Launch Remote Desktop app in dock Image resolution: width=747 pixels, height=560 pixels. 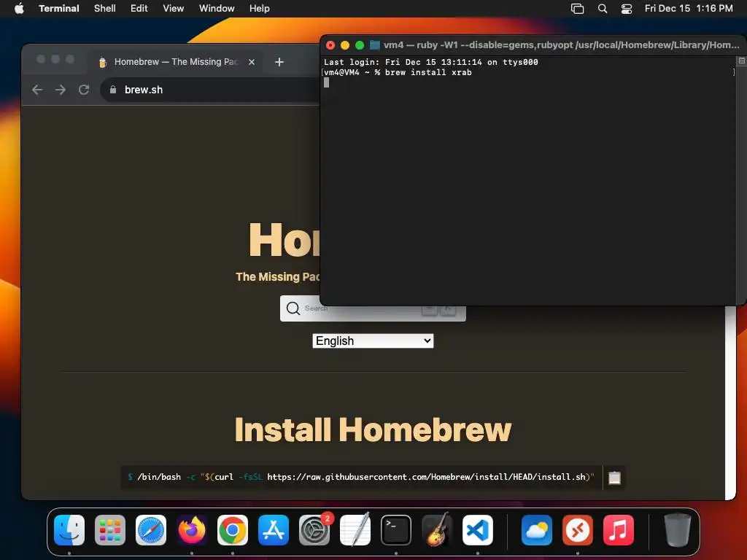[x=578, y=530]
